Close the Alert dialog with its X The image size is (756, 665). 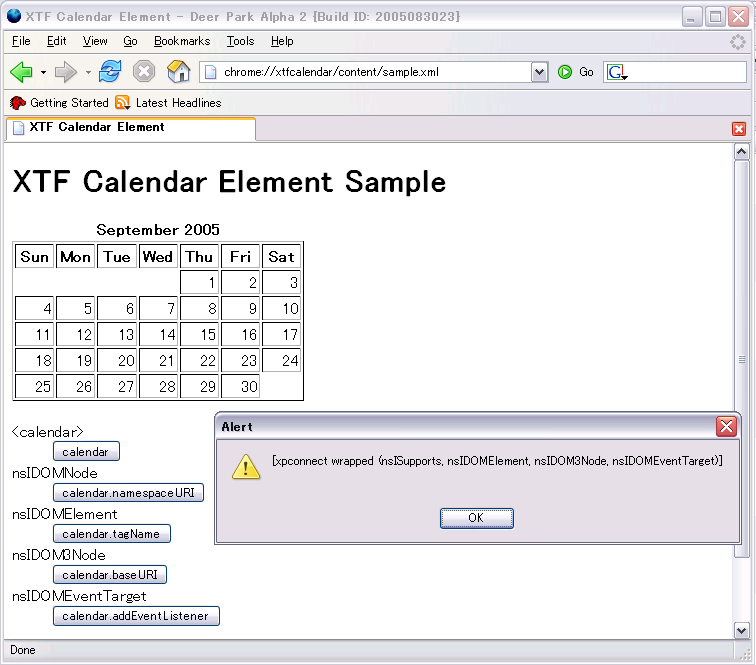point(726,426)
